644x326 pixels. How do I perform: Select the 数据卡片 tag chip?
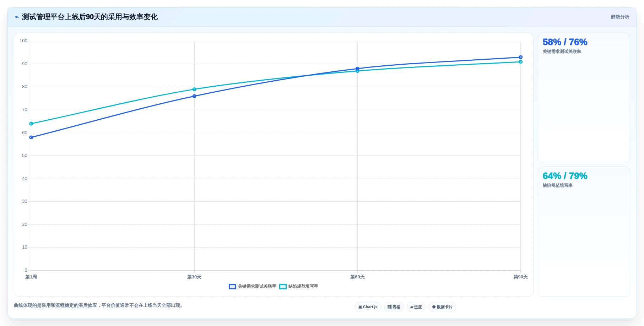pos(442,307)
